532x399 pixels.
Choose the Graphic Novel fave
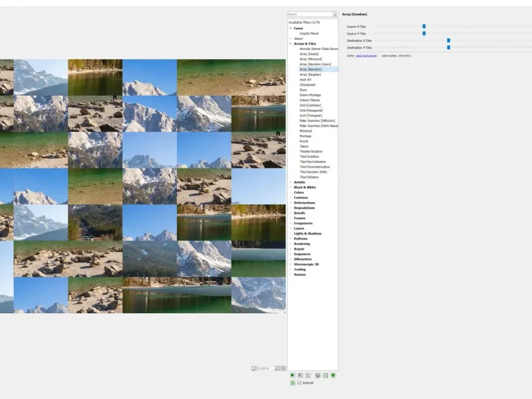point(309,33)
